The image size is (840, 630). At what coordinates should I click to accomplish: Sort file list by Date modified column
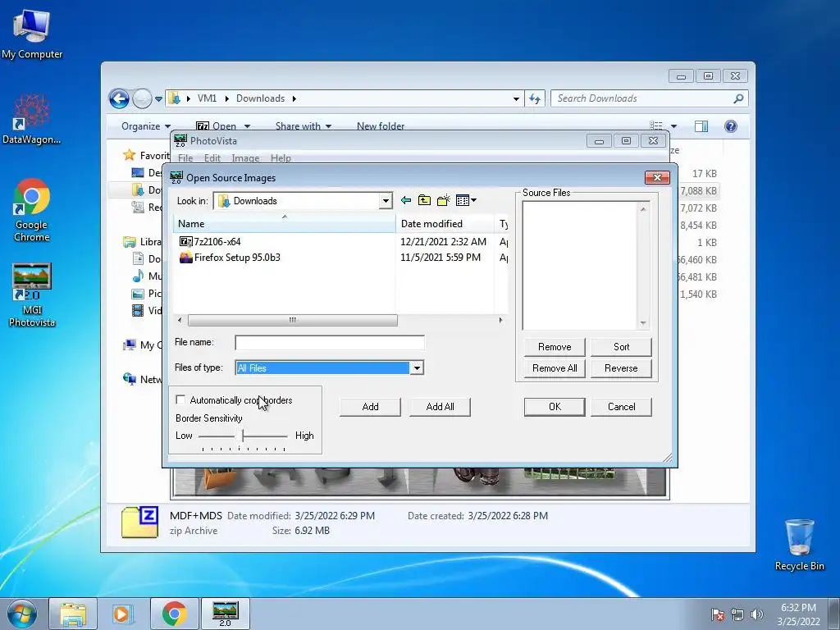point(445,224)
